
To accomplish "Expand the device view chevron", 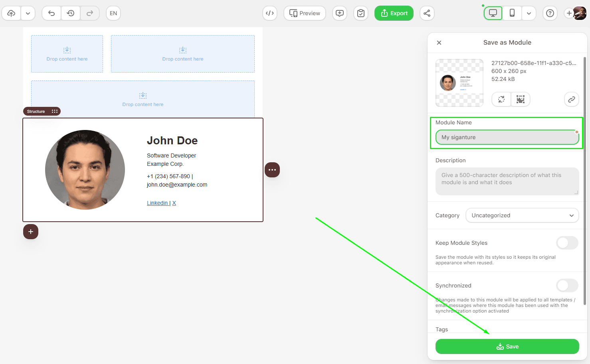I will coord(529,13).
